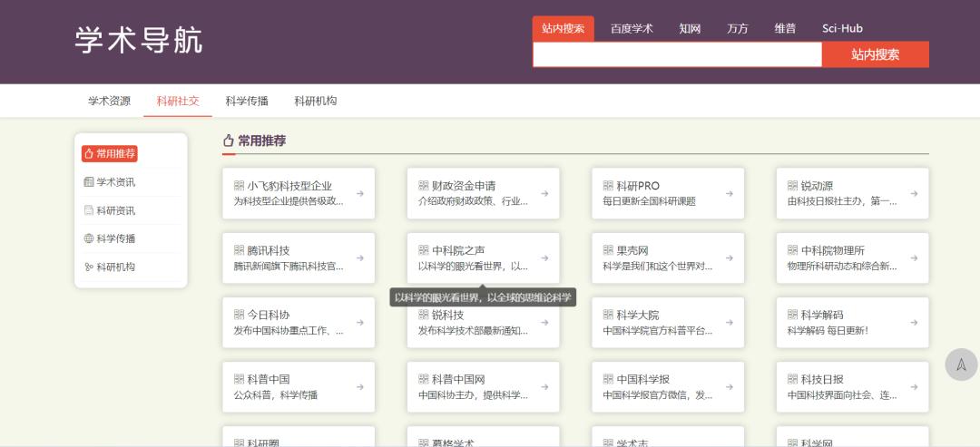Click arrow icon on 小飞豹科技型企业 card
Image resolution: width=980 pixels, height=447 pixels.
(x=360, y=193)
